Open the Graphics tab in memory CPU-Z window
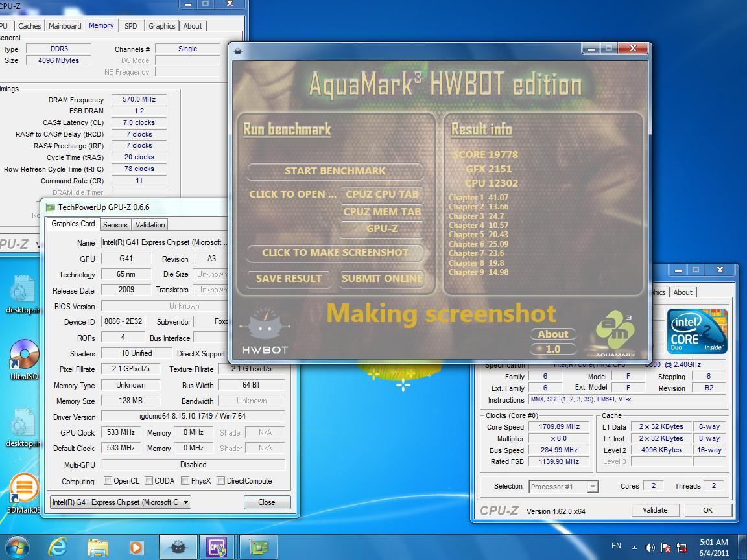 tap(162, 26)
